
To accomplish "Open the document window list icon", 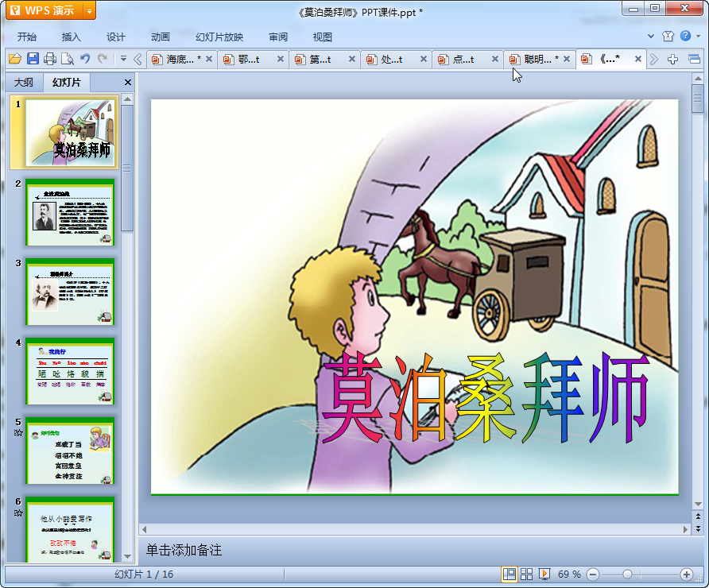I will pyautogui.click(x=694, y=60).
